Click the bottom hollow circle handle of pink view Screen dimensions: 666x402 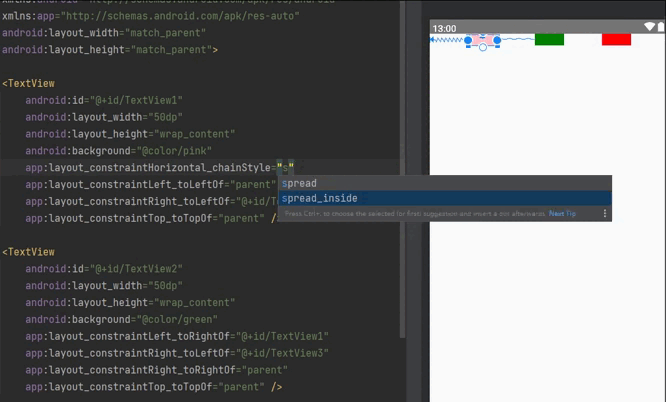click(x=483, y=48)
